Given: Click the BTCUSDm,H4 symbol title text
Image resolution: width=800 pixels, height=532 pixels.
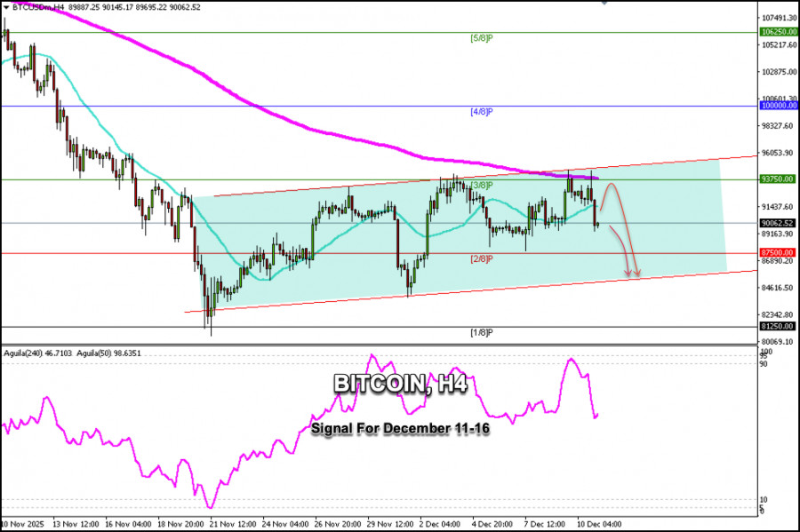Looking at the screenshot, I should pyautogui.click(x=37, y=8).
